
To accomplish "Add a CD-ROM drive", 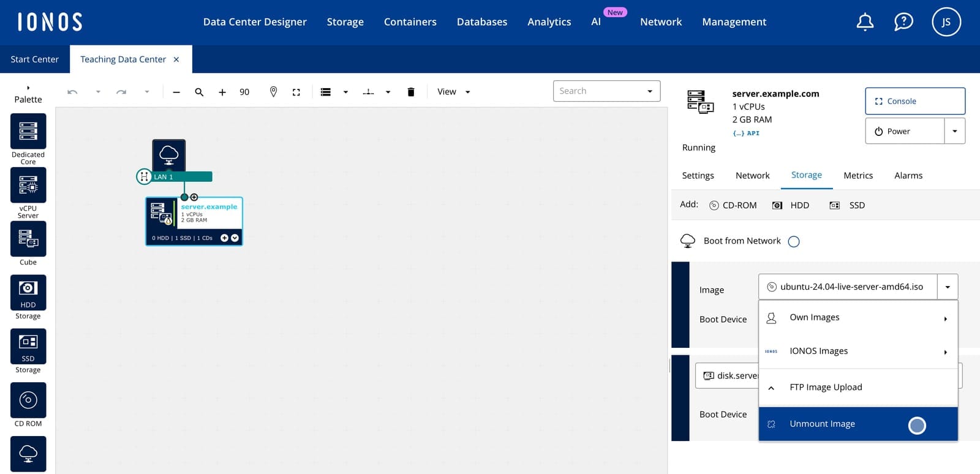I will pos(733,205).
